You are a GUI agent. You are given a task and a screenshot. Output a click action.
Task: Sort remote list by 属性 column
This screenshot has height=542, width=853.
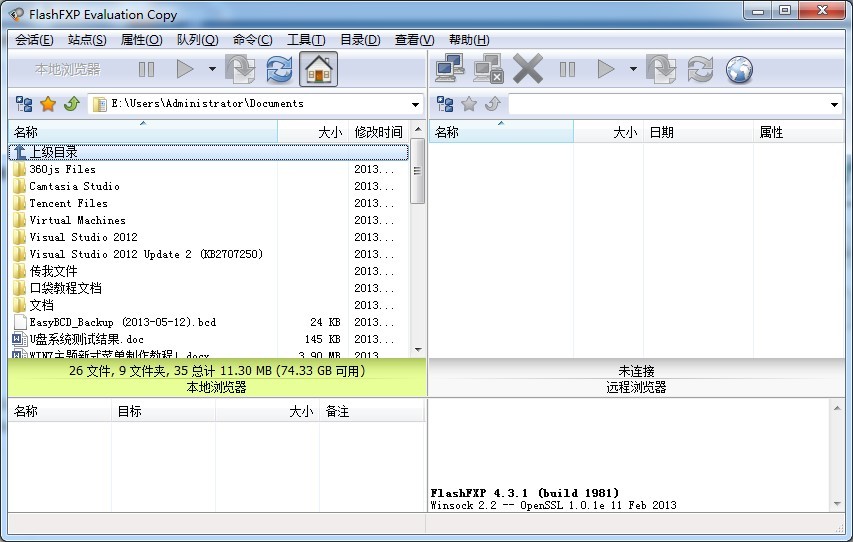[799, 132]
